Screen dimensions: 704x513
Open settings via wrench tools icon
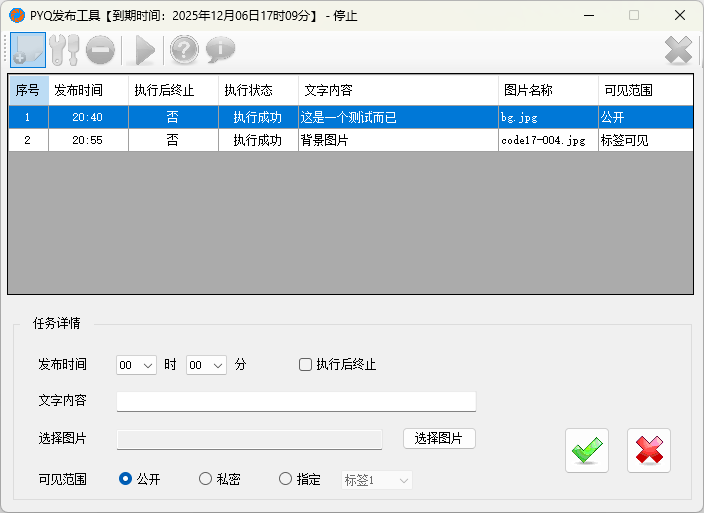[x=63, y=49]
